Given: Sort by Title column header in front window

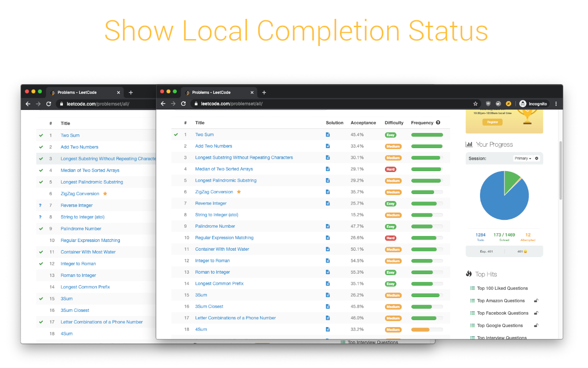Looking at the screenshot, I should 200,123.
